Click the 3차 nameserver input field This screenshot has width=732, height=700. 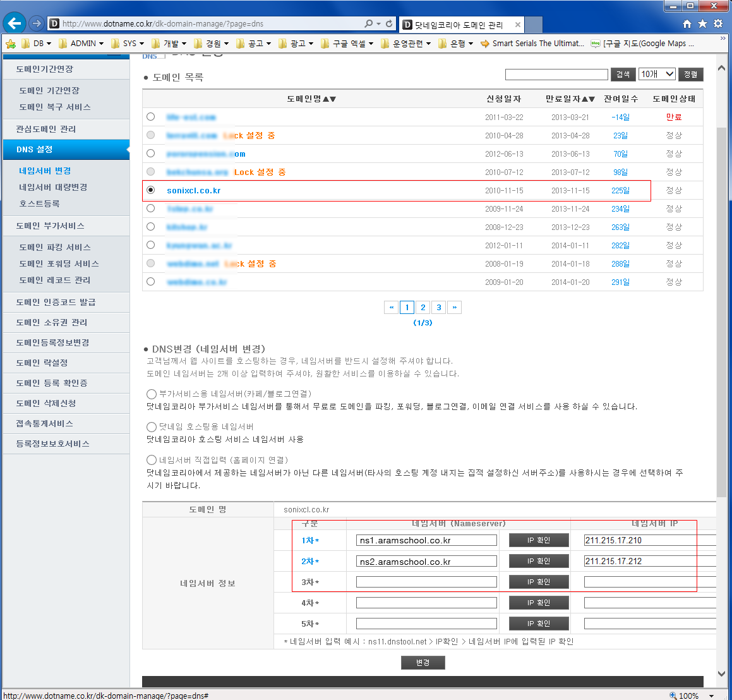pos(426,582)
